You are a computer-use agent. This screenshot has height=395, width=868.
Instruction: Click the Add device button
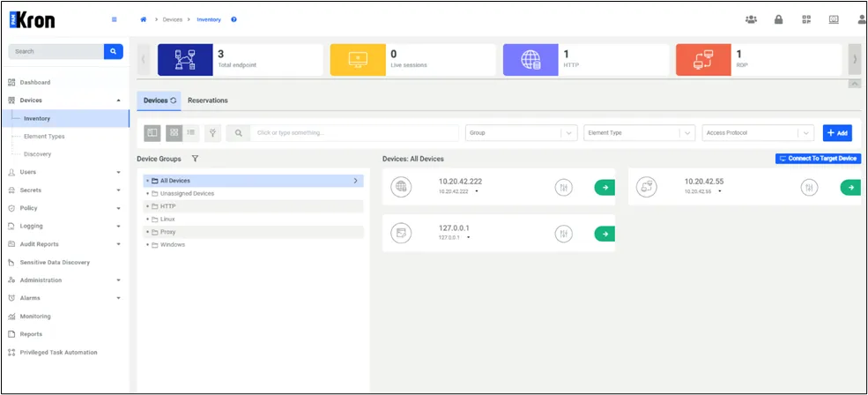pyautogui.click(x=837, y=133)
